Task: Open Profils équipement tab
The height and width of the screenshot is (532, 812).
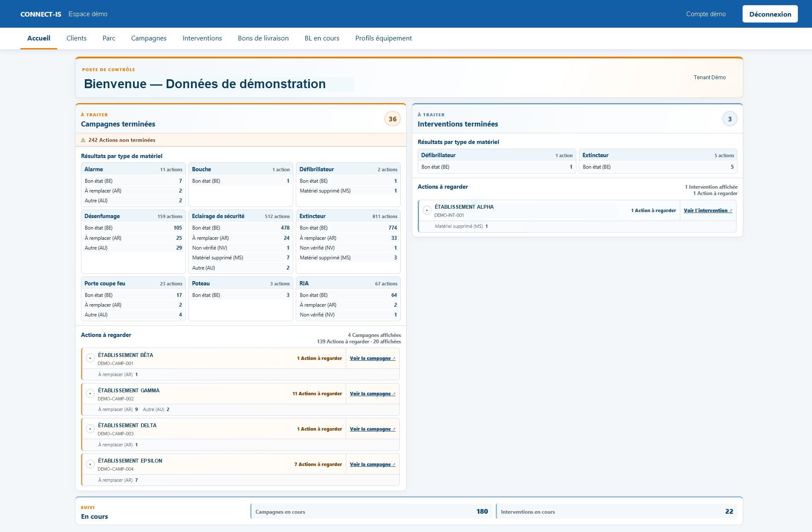Action: coord(383,38)
